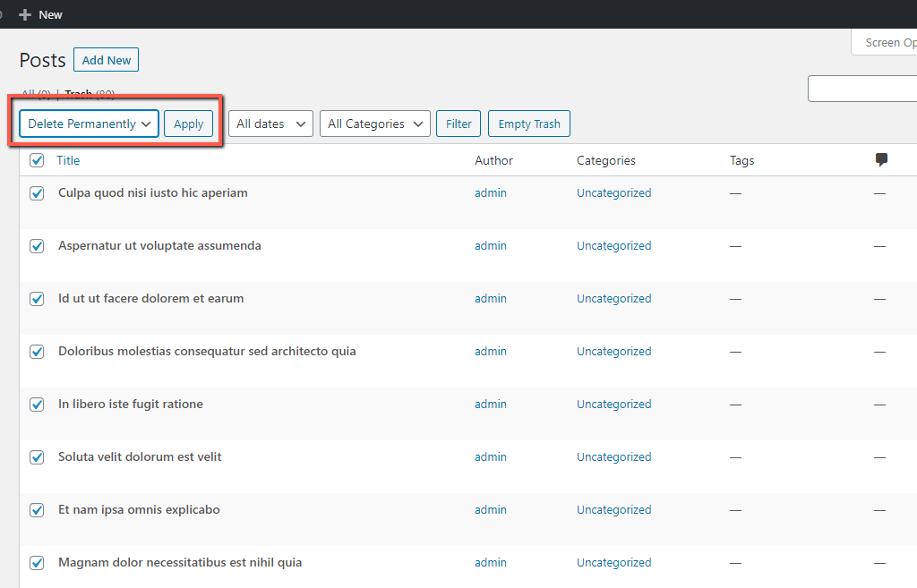Open Uncategorized category for In libero post
The image size is (917, 588).
[x=614, y=405]
